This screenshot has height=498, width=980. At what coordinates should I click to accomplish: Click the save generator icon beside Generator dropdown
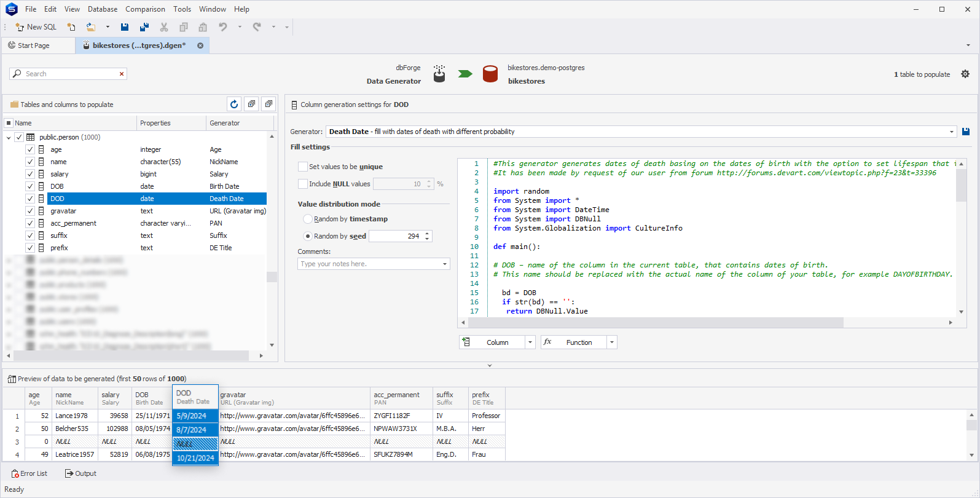point(966,132)
